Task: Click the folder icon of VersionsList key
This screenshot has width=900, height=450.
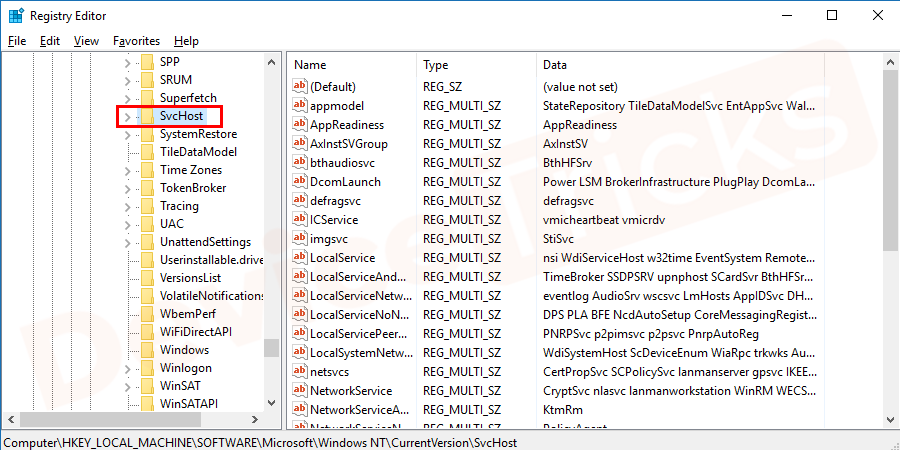Action: tap(148, 278)
